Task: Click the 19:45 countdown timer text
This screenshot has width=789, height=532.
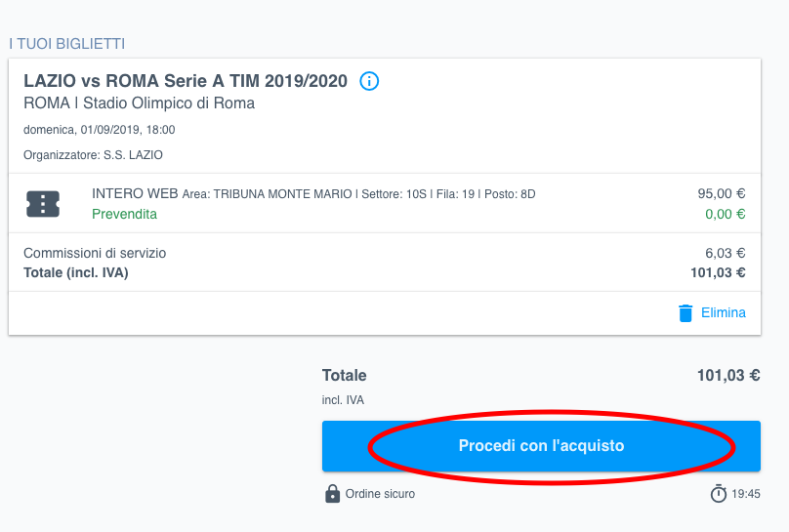Action: tap(746, 494)
